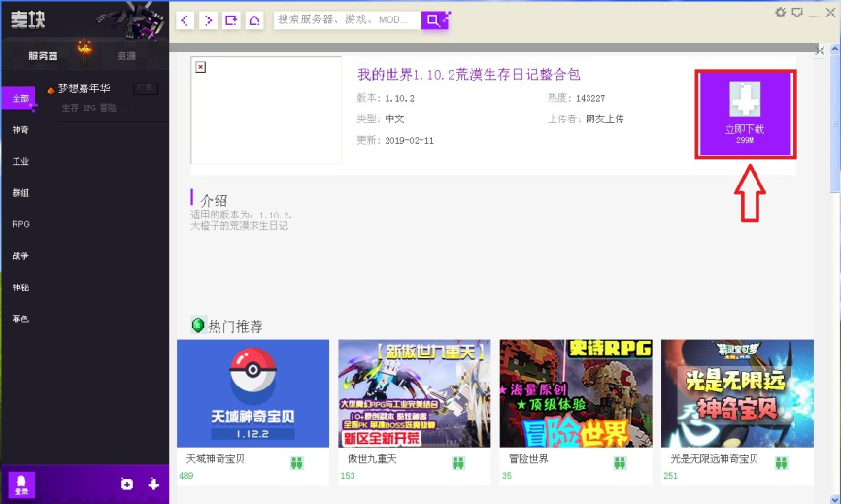Close the detail panel with the X
This screenshot has width=841, height=504.
(x=819, y=50)
